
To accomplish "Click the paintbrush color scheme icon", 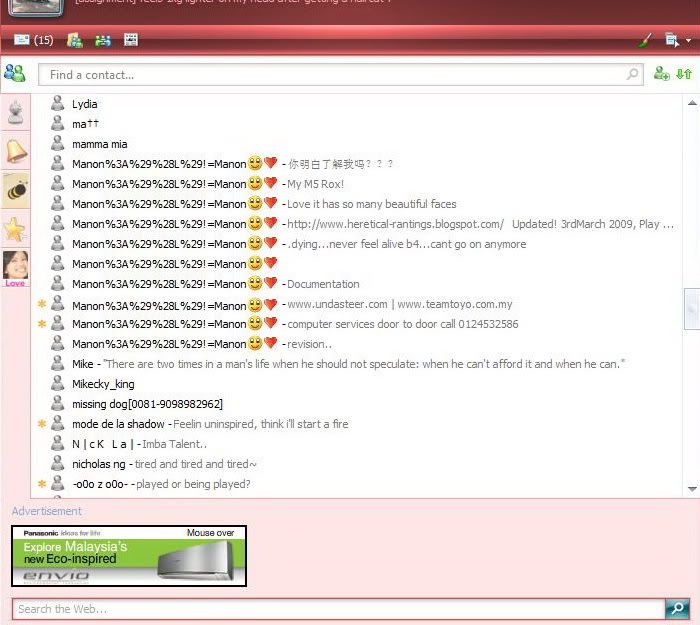I will (x=645, y=41).
